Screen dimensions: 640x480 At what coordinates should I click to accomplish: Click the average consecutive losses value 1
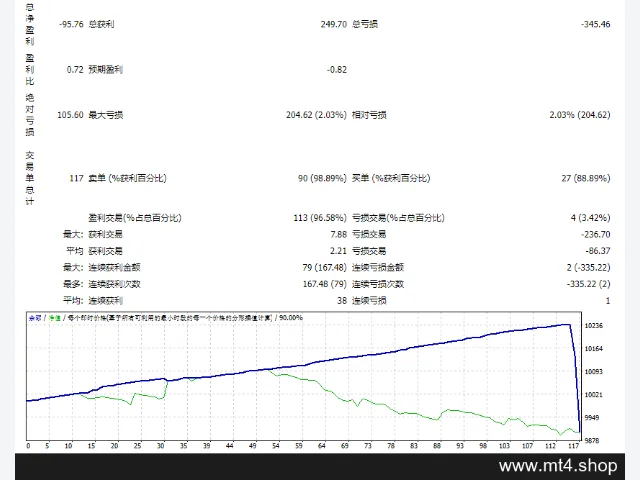click(608, 300)
